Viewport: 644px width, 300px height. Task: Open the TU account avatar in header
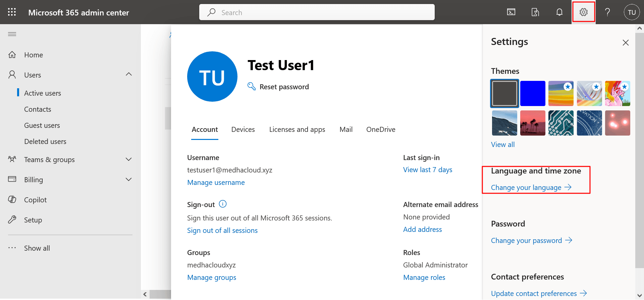(x=632, y=12)
